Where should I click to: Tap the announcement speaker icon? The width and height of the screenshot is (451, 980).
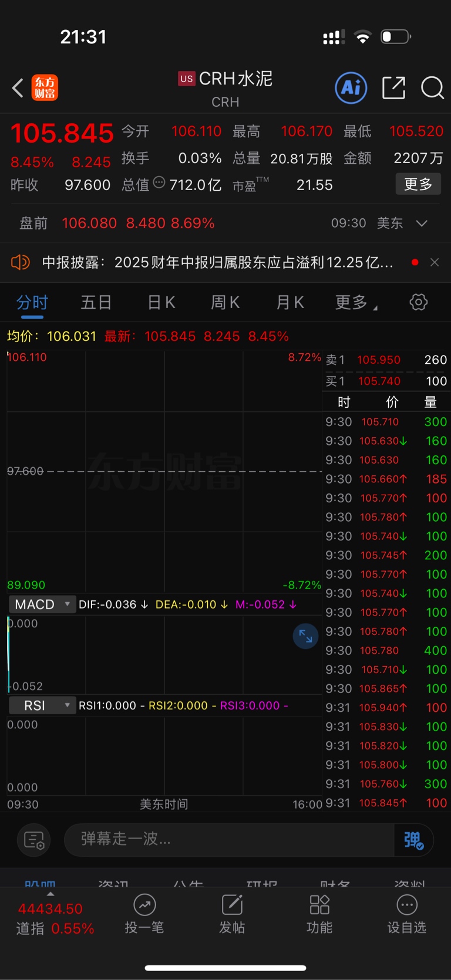(21, 262)
